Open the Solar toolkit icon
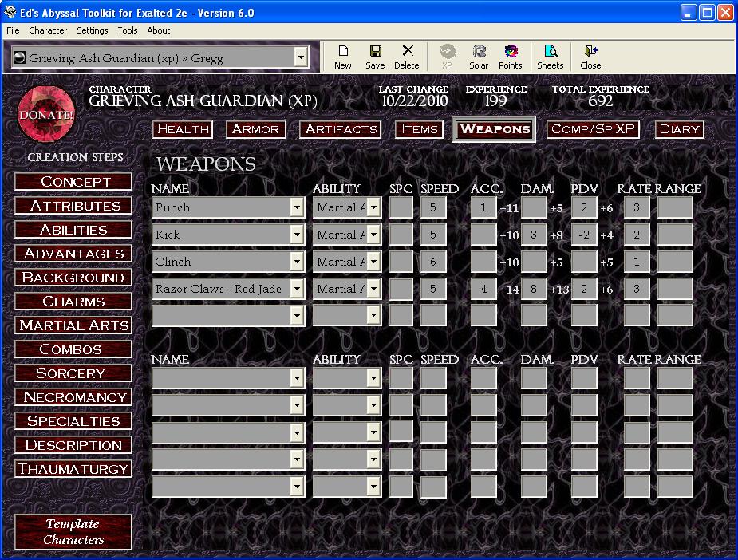This screenshot has width=738, height=560. [x=479, y=57]
